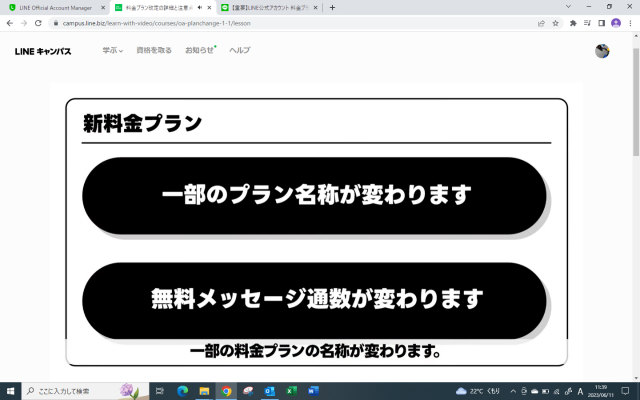The width and height of the screenshot is (640, 400).
Task: Open Chrome side panel
Action: 601,23
